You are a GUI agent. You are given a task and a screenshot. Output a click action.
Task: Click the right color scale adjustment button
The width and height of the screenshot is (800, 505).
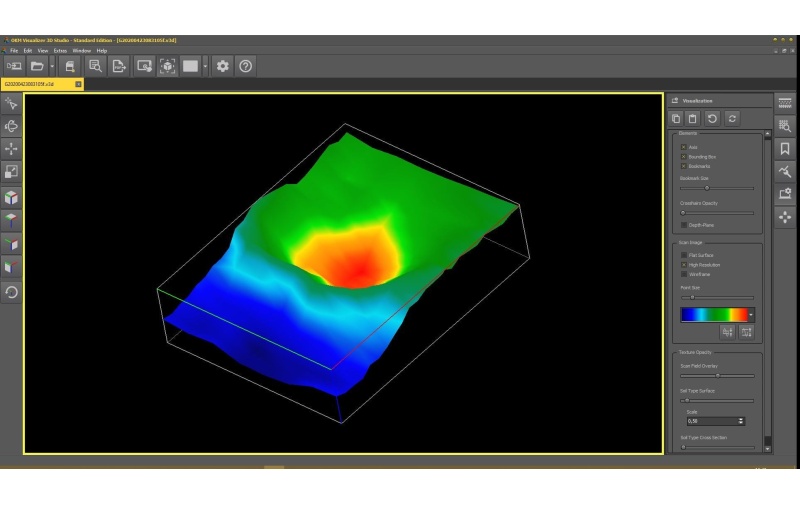coord(746,333)
